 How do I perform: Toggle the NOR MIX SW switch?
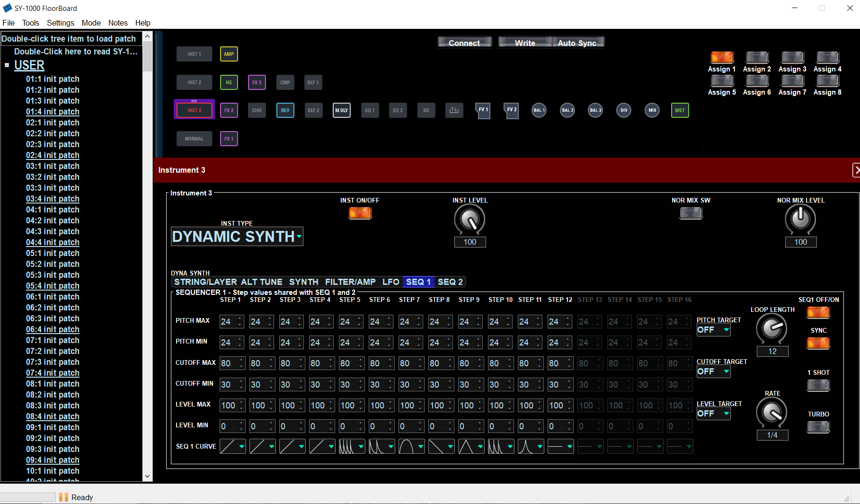691,213
